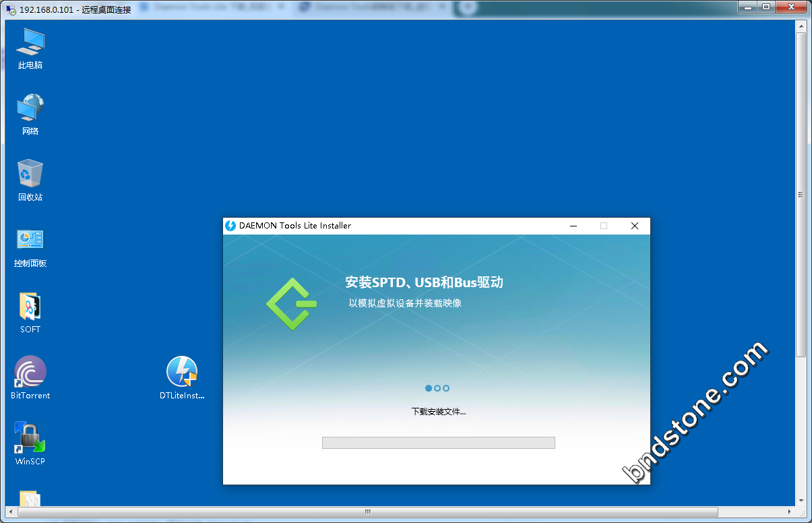Minimize the DAEMON Tools Lite Installer window
The width and height of the screenshot is (812, 523).
pos(573,226)
